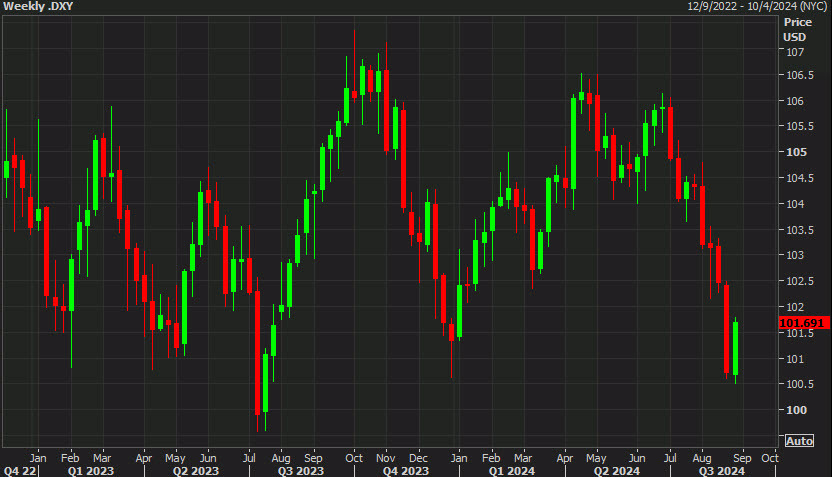Click the 101 price axis label
Image resolution: width=832 pixels, height=477 pixels.
click(x=795, y=359)
